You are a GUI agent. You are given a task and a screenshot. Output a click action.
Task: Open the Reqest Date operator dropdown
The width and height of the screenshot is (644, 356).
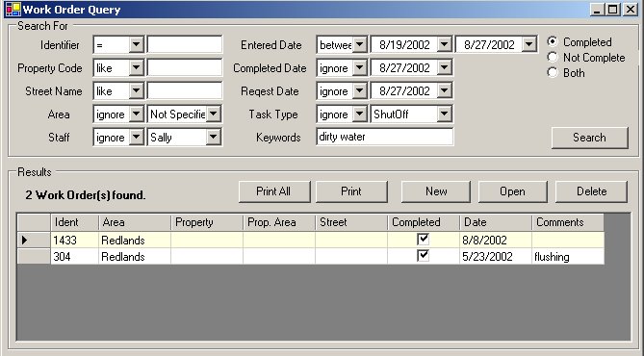pos(359,90)
